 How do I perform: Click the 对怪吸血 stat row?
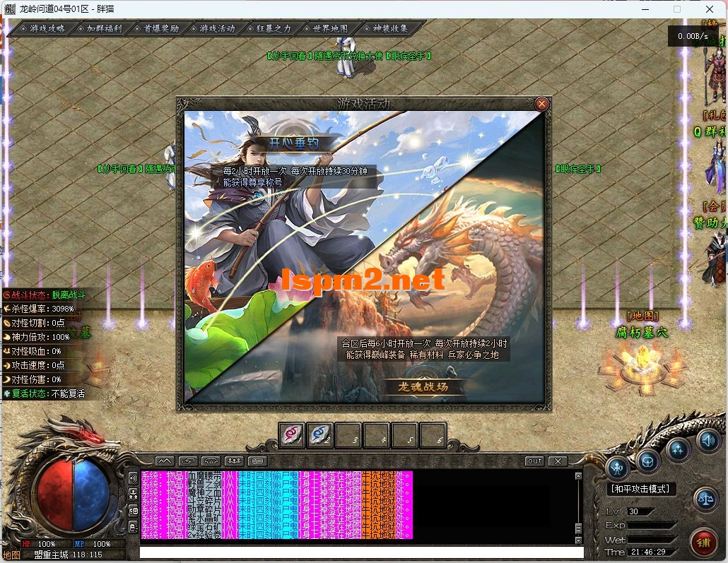pos(33,351)
